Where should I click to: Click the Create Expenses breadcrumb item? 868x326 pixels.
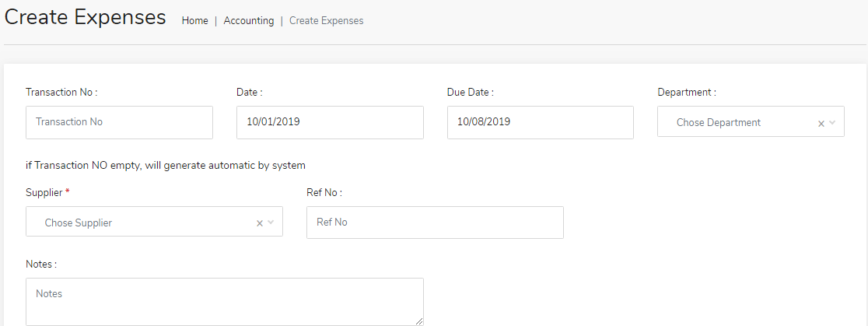click(326, 21)
